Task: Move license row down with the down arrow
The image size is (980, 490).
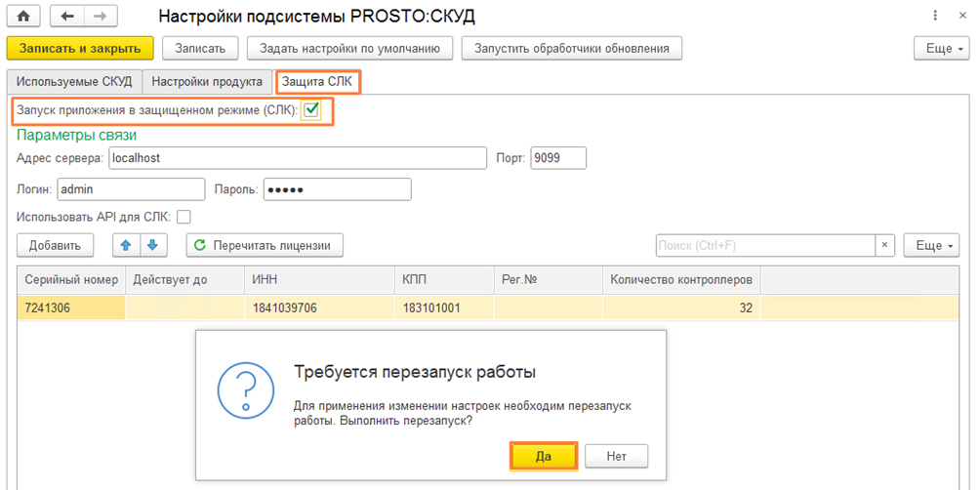Action: click(152, 245)
